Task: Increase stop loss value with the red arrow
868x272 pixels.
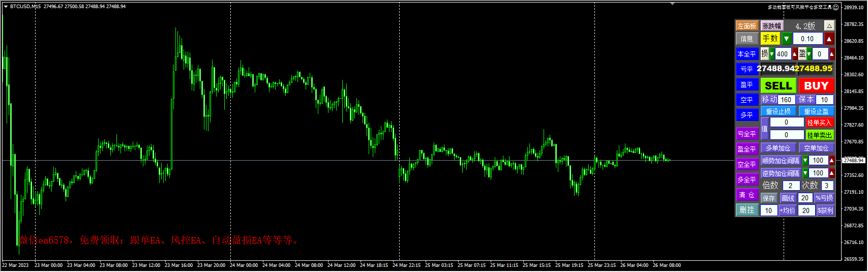Action: tap(795, 54)
